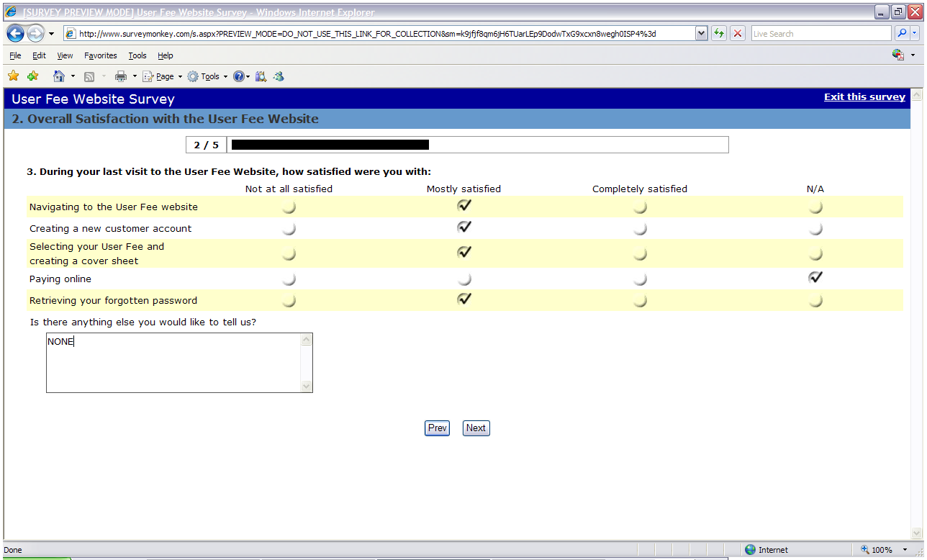Click the Print icon

121,76
